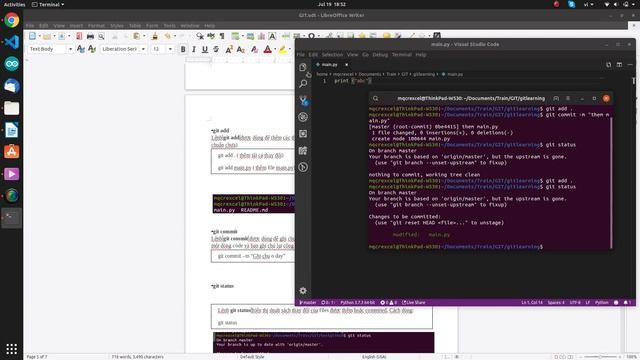Open Files manager from dock
640x360 pixels.
tap(11, 108)
